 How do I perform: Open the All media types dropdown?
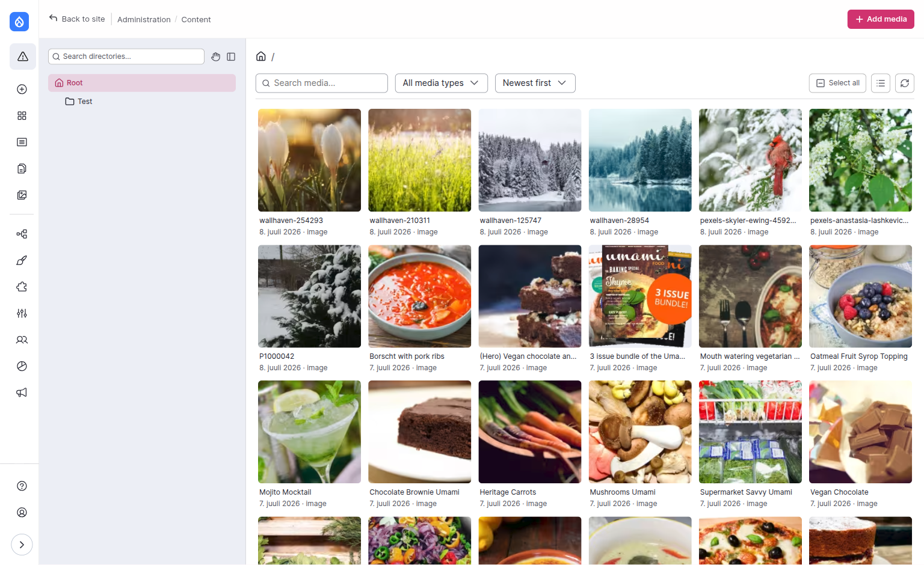pyautogui.click(x=441, y=83)
